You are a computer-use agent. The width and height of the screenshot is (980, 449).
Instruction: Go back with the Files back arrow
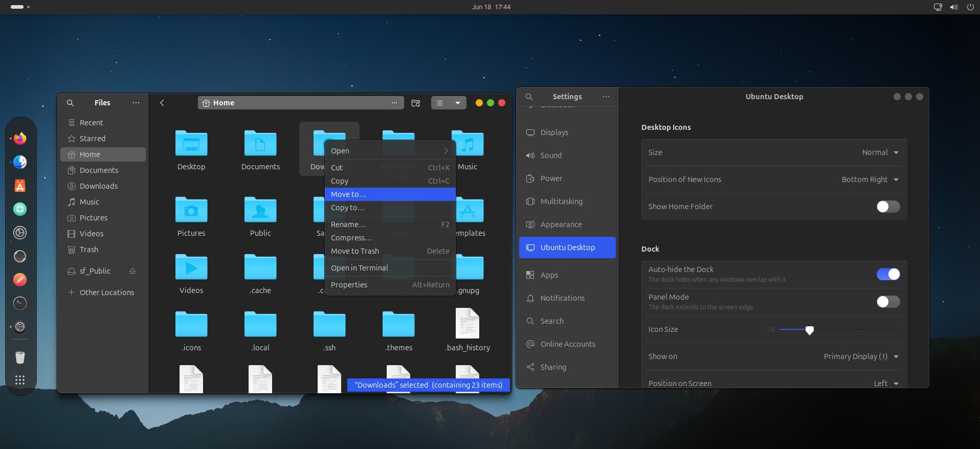point(162,103)
